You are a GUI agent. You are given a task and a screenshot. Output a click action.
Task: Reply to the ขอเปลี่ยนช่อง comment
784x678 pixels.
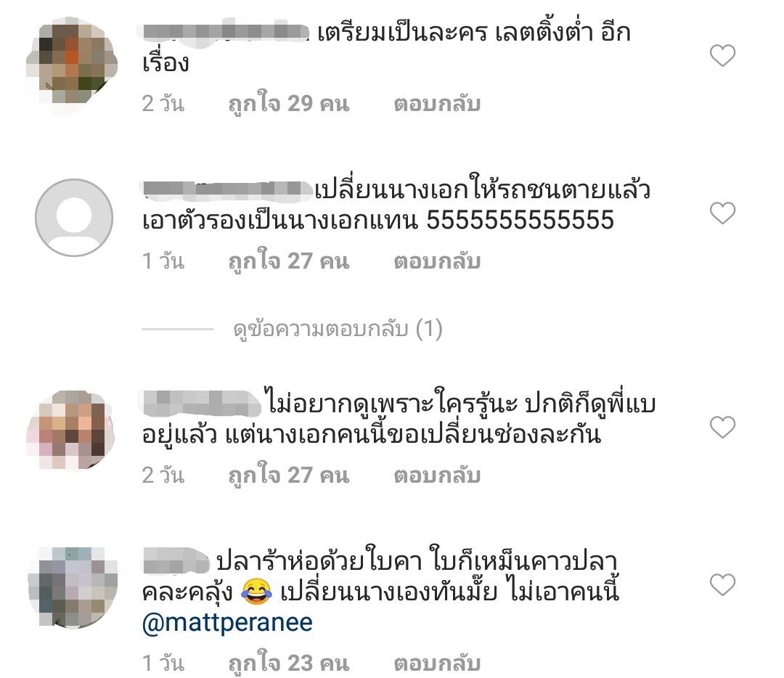[437, 475]
